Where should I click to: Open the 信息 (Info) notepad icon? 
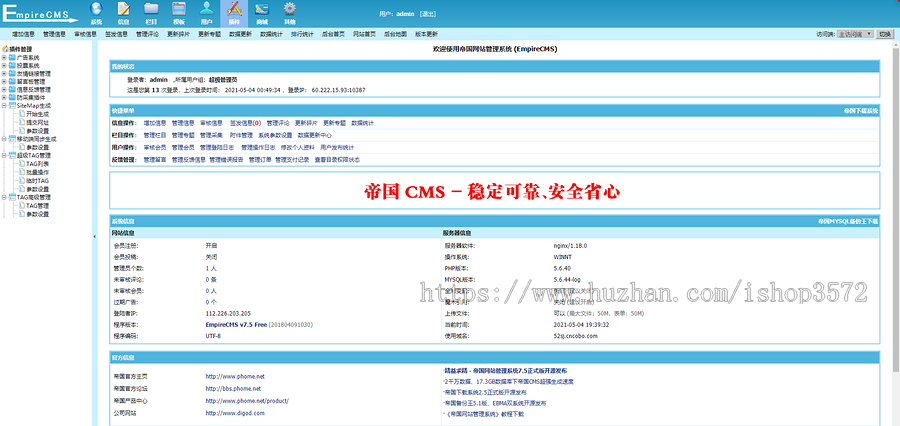tap(123, 9)
